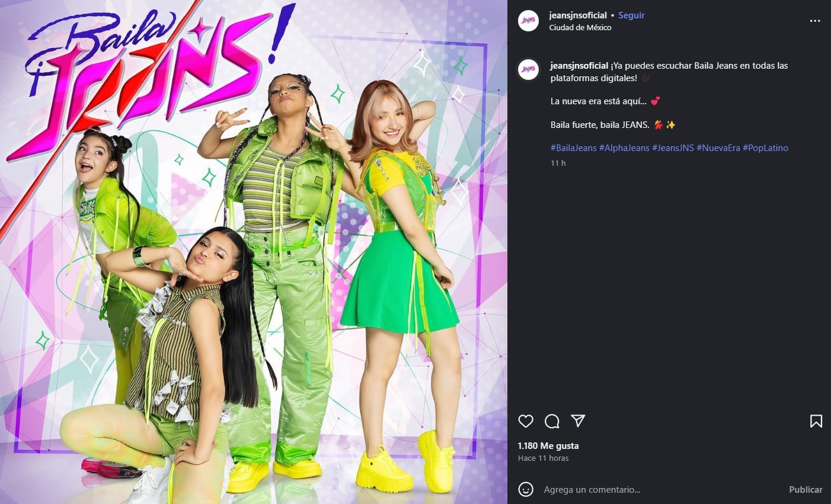View the 1.180 Me gusta likes list
Image resolution: width=831 pixels, height=504 pixels.
(x=548, y=446)
